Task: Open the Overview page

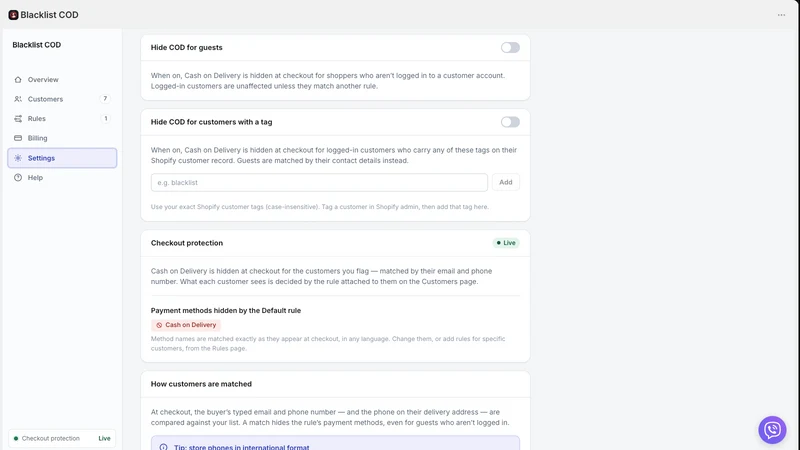Action: tap(62, 80)
